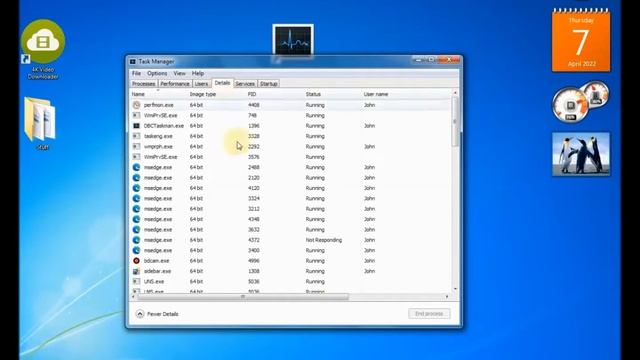Click the Edge icon for PID 3400

tap(136, 250)
